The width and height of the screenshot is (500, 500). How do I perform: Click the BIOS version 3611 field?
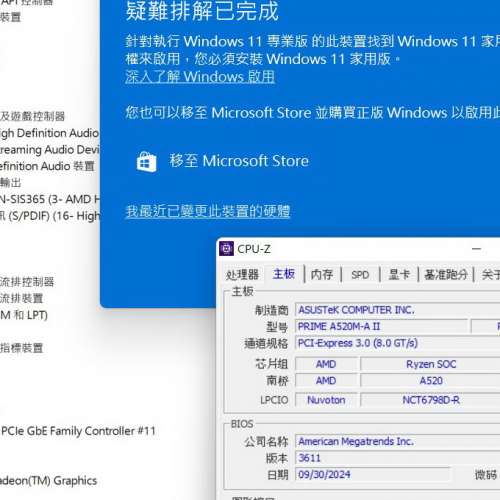397,458
